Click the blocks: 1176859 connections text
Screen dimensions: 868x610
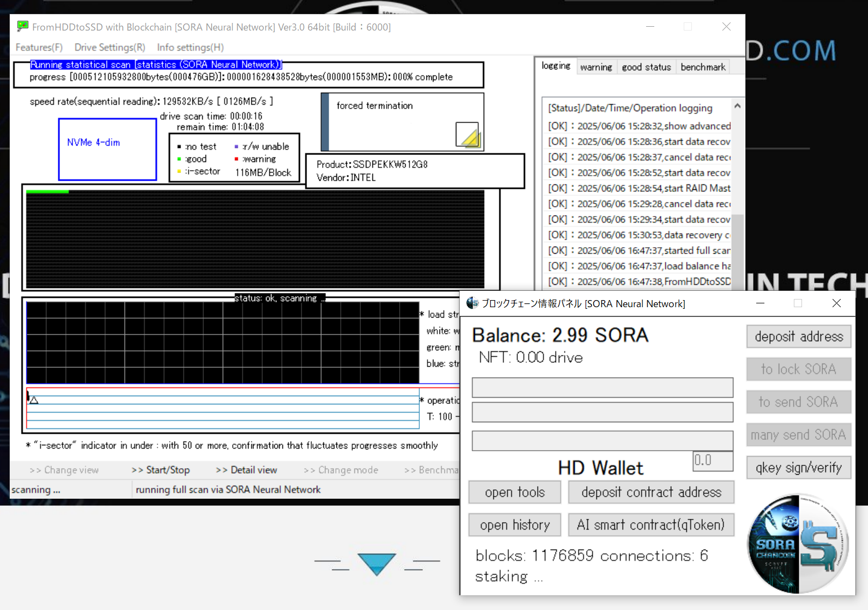point(592,555)
